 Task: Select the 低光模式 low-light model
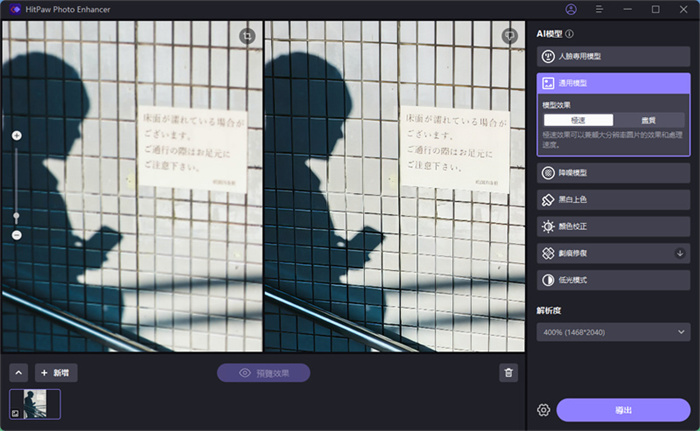[613, 280]
